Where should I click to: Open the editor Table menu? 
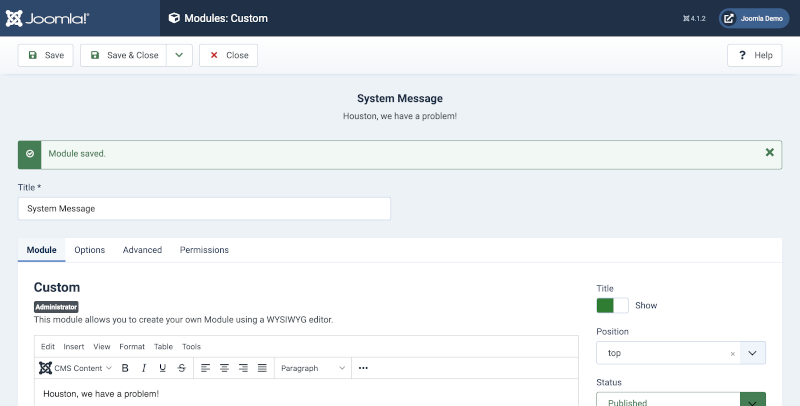click(x=163, y=346)
